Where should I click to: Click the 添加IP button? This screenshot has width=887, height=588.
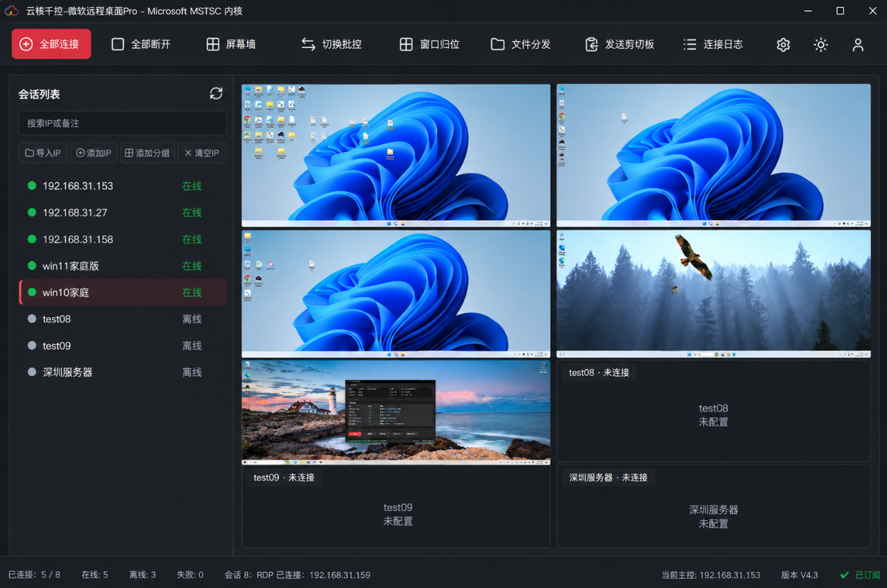click(x=94, y=153)
